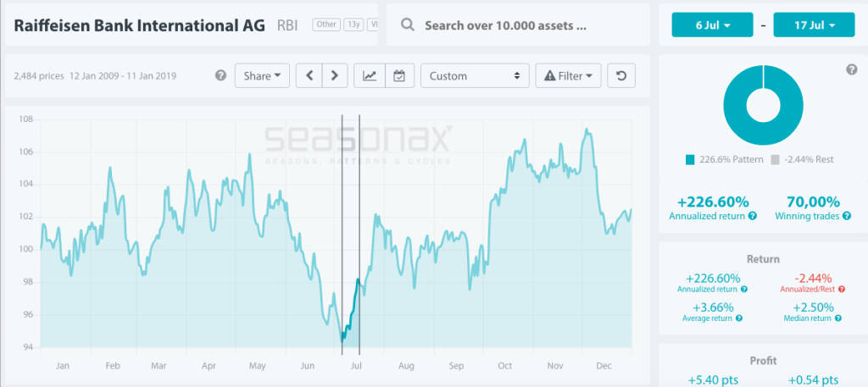
Task: Expand the Custom timeframe selector
Action: tap(474, 75)
